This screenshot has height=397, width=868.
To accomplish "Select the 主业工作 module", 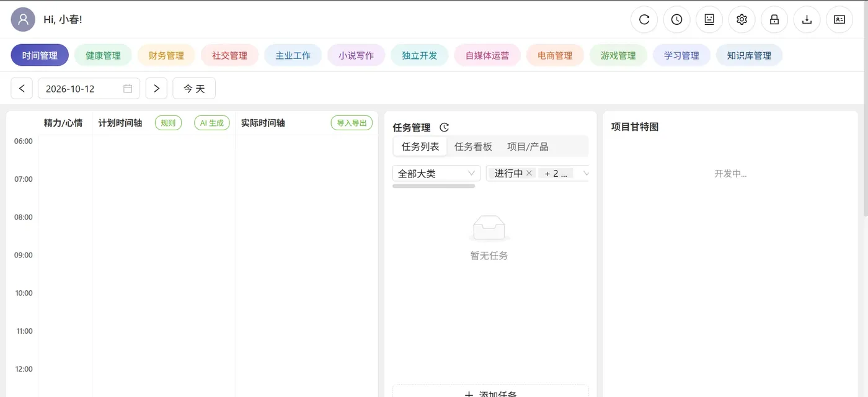I will (293, 55).
